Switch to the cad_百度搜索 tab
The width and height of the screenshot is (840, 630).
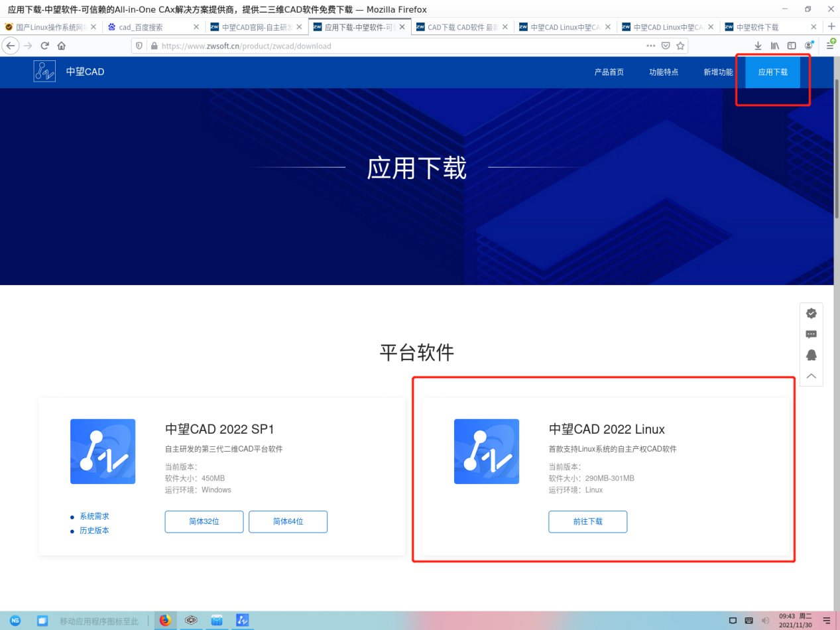[x=152, y=27]
